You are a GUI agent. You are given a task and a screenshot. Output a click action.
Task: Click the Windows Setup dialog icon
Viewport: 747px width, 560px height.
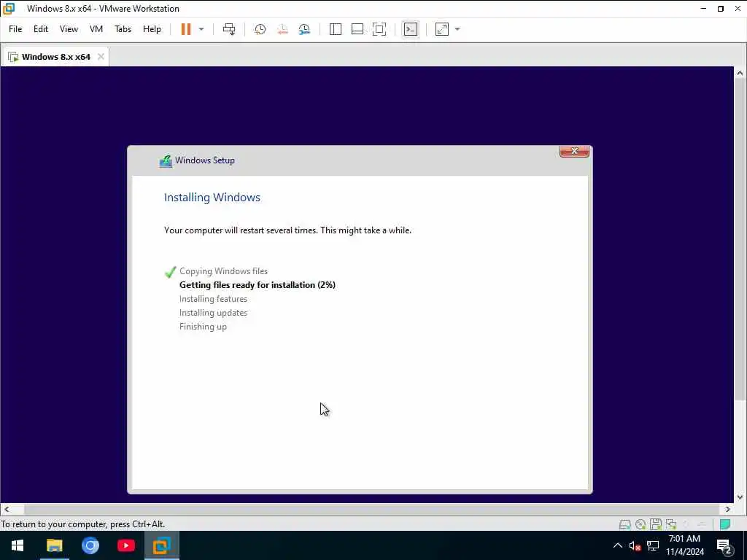(166, 161)
